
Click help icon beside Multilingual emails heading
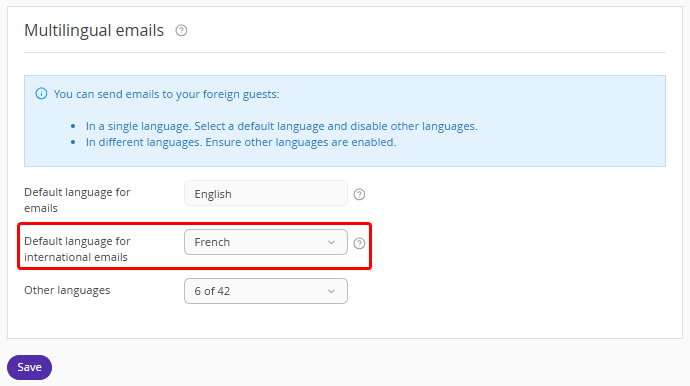[x=181, y=30]
